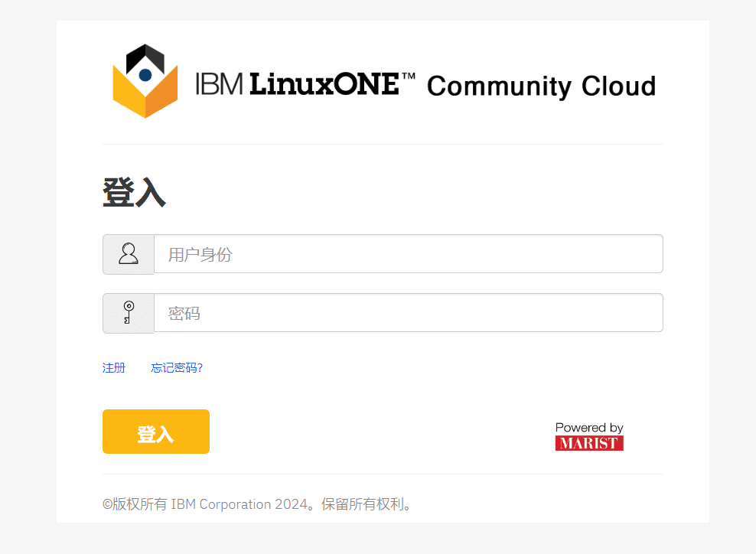Viewport: 756px width, 554px height.
Task: Click the 登入 page heading
Action: coord(134,192)
